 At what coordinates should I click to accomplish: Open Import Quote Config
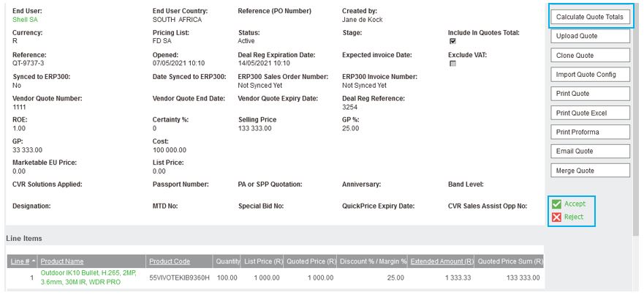tap(589, 75)
